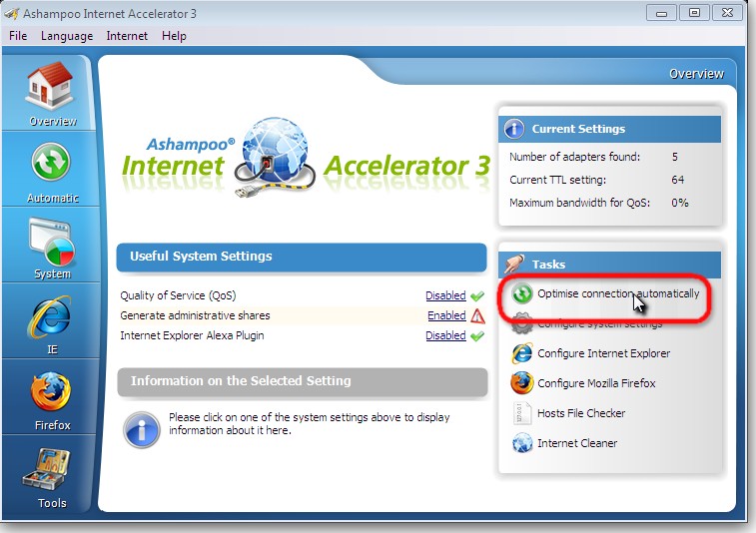The width and height of the screenshot is (756, 533).
Task: Click the green icon beside Optimise connection automatically
Action: 521,293
